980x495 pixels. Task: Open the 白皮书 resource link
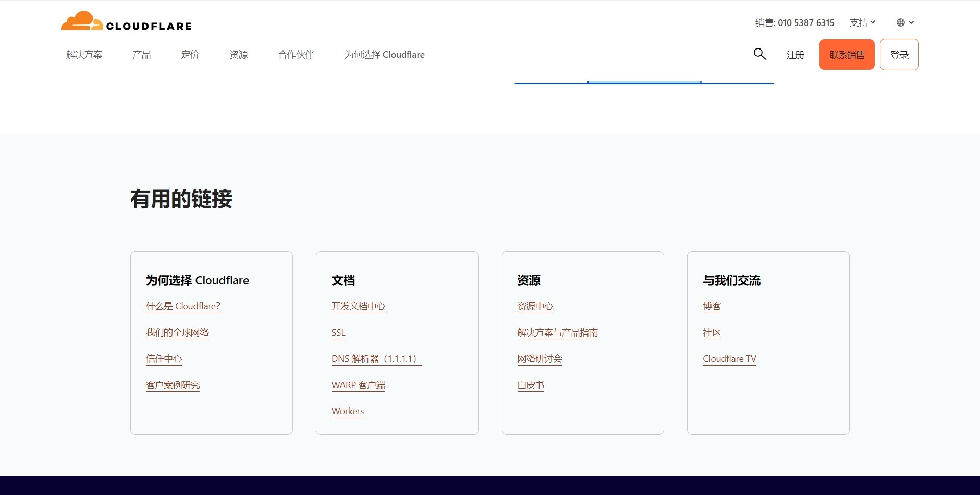pos(530,385)
